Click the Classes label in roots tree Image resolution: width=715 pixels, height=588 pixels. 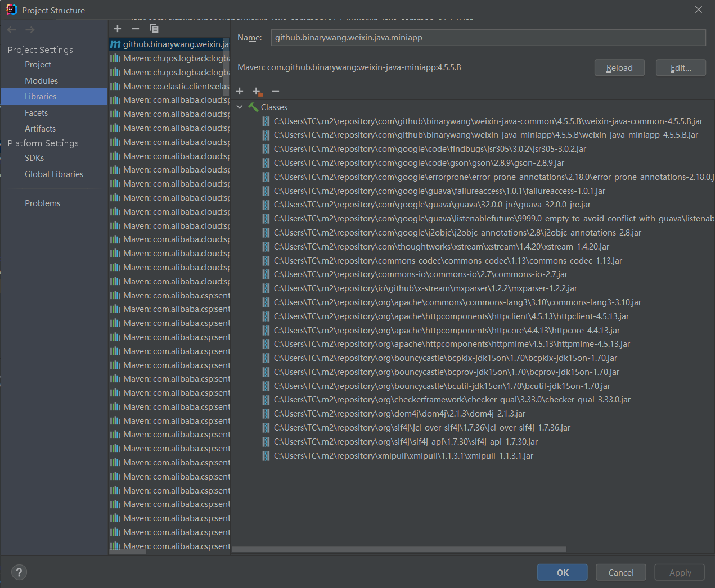pos(274,107)
